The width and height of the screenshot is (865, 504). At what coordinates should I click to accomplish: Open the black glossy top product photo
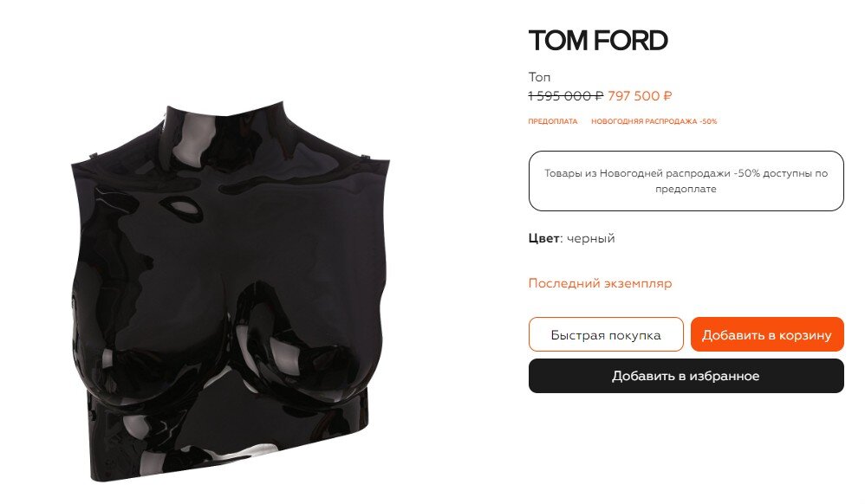pos(230,292)
